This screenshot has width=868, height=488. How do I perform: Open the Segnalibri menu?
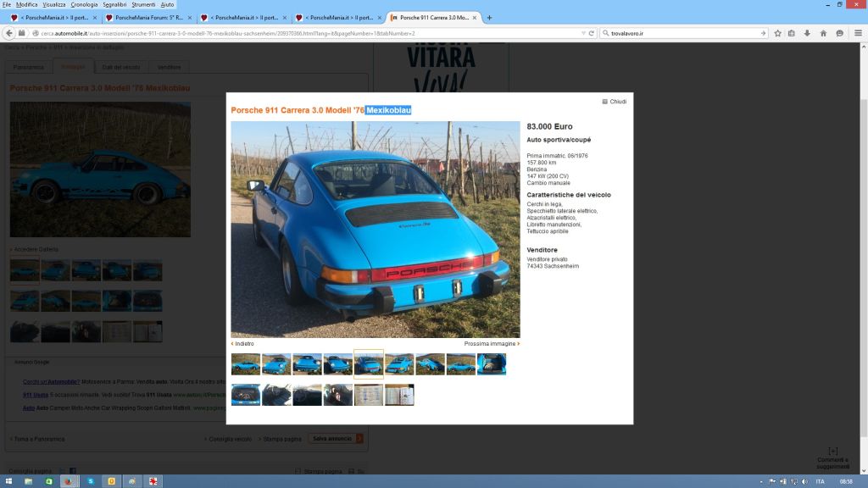(114, 4)
